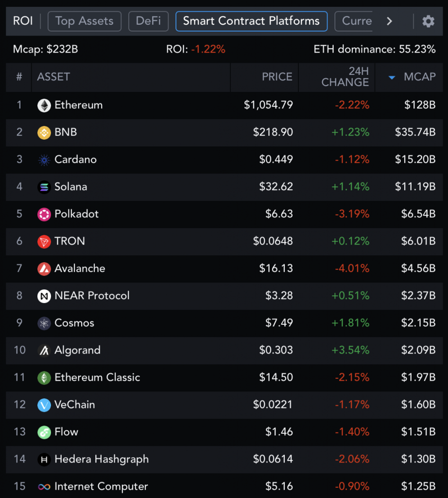
Task: Click the TRON logo icon
Action: [x=44, y=241]
